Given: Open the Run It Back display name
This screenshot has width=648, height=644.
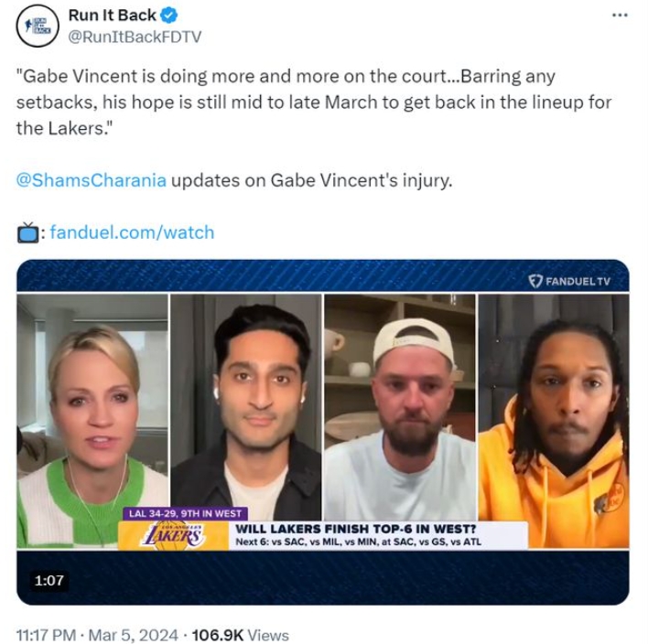Looking at the screenshot, I should tap(113, 16).
